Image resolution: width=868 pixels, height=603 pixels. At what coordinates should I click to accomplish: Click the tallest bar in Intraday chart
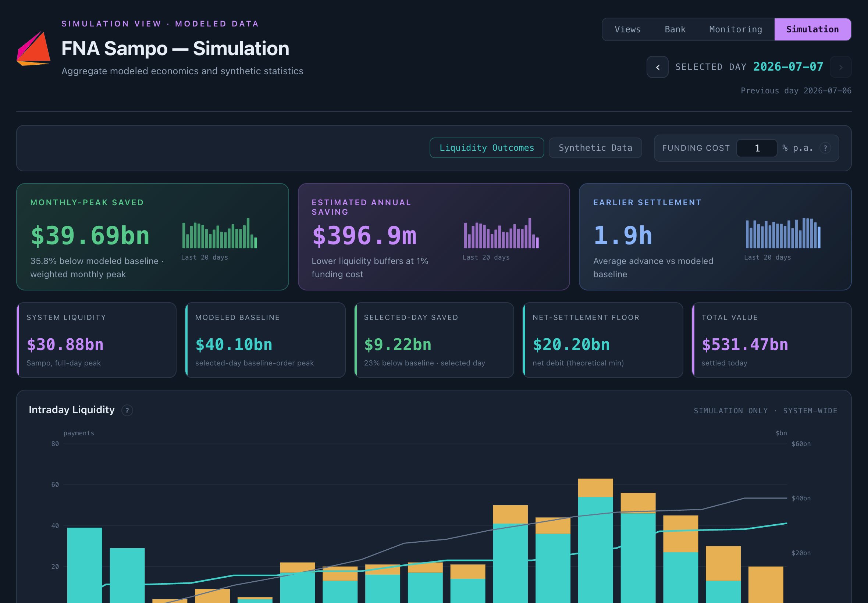pos(595,540)
